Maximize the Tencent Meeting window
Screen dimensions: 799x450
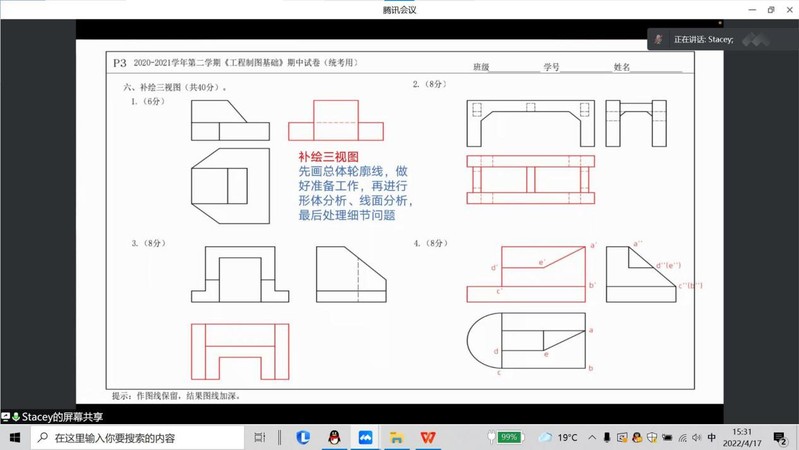pos(770,10)
